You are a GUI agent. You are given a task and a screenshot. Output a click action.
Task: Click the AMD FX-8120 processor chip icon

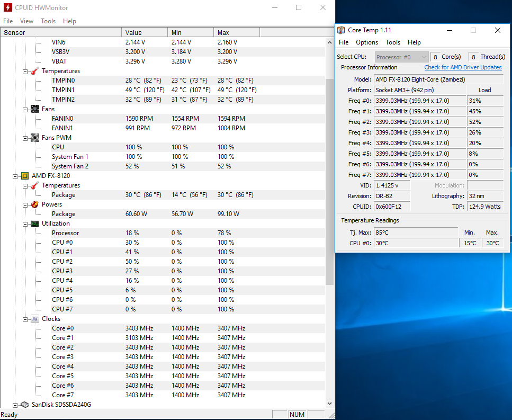coord(25,176)
